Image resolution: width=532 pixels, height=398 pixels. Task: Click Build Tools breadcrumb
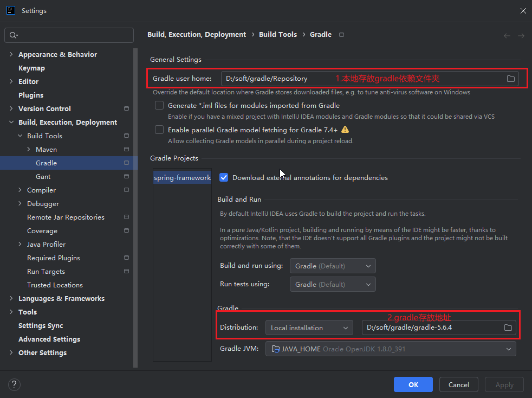(278, 35)
